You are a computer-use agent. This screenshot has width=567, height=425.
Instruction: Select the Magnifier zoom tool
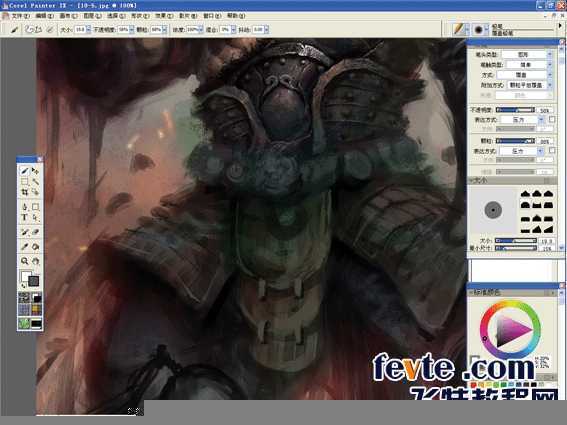pyautogui.click(x=24, y=261)
